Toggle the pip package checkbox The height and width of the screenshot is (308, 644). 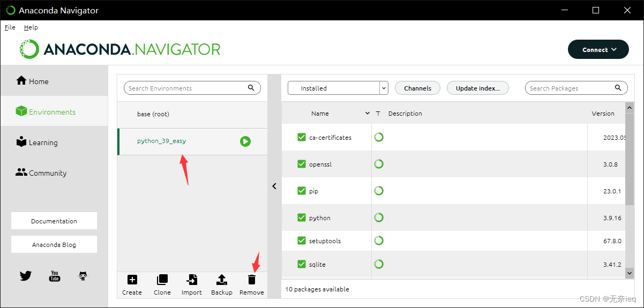pos(302,191)
